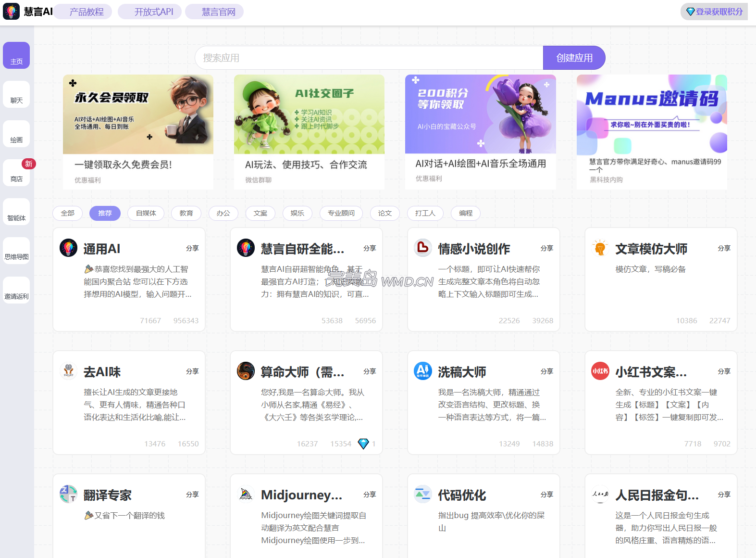This screenshot has height=558, width=756.
Task: Click 分享 on the 情感小说创作 card
Action: point(547,248)
